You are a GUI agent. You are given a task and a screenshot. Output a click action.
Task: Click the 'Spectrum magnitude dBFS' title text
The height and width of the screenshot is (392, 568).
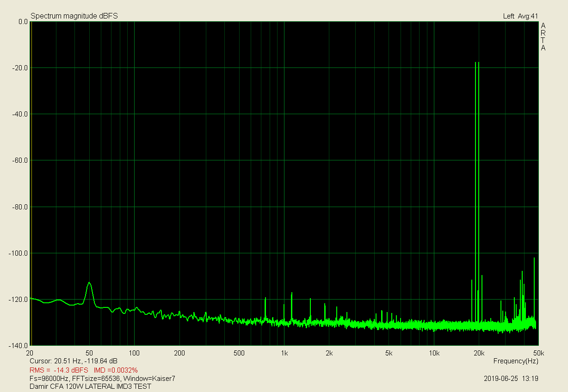click(74, 16)
